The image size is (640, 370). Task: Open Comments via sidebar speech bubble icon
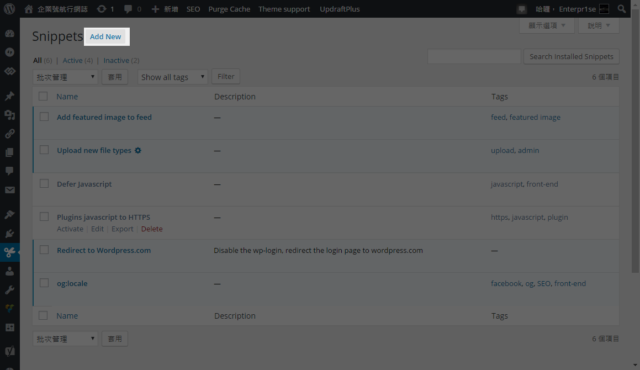pyautogui.click(x=9, y=171)
